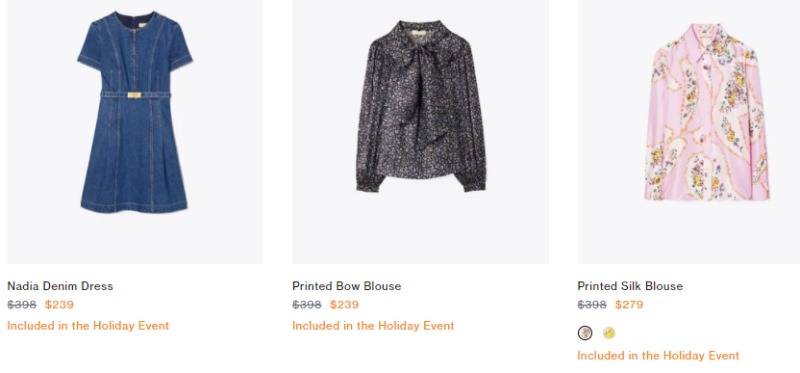Viewport: 800px width, 373px height.
Task: Click crossed-out $398 price under Printed Bow Blouse
Action: point(307,305)
